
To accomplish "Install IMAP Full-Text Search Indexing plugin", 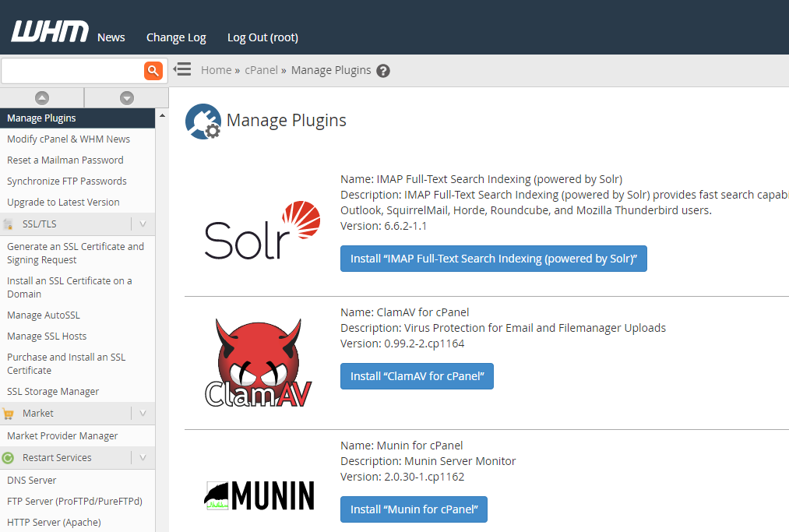I will pos(494,259).
